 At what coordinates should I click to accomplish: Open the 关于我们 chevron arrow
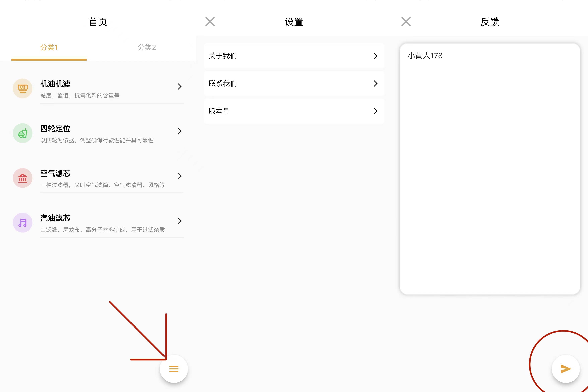coord(376,56)
